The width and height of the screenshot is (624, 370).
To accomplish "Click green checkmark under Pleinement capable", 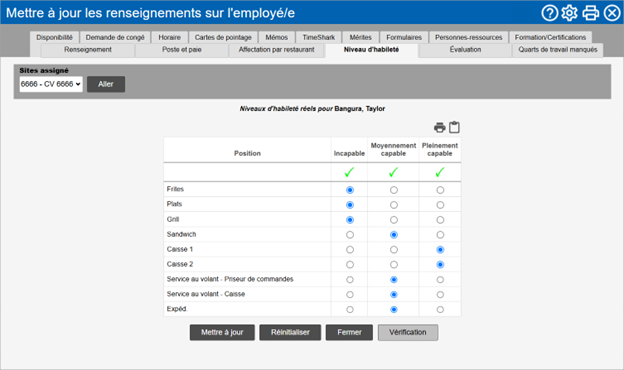I will [x=440, y=172].
